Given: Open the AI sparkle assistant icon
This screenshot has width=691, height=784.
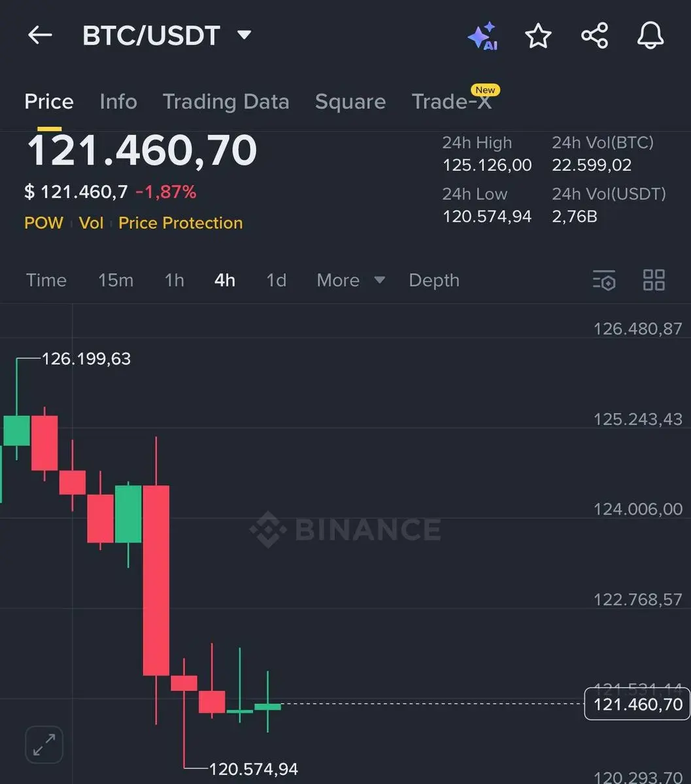Looking at the screenshot, I should [x=483, y=36].
